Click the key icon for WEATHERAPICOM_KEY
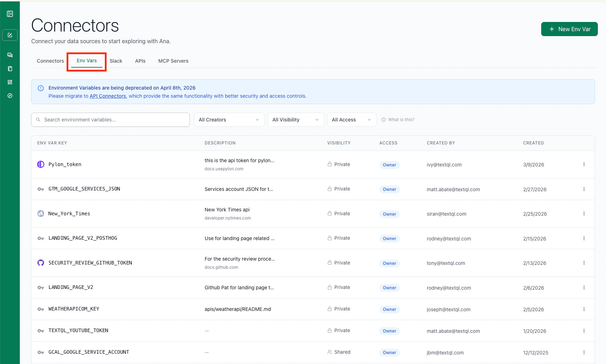This screenshot has height=364, width=606. 41,309
